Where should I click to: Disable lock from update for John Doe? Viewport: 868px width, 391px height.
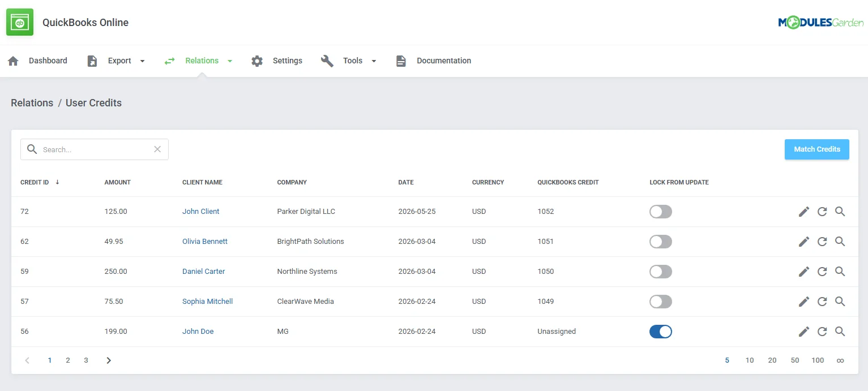click(661, 332)
